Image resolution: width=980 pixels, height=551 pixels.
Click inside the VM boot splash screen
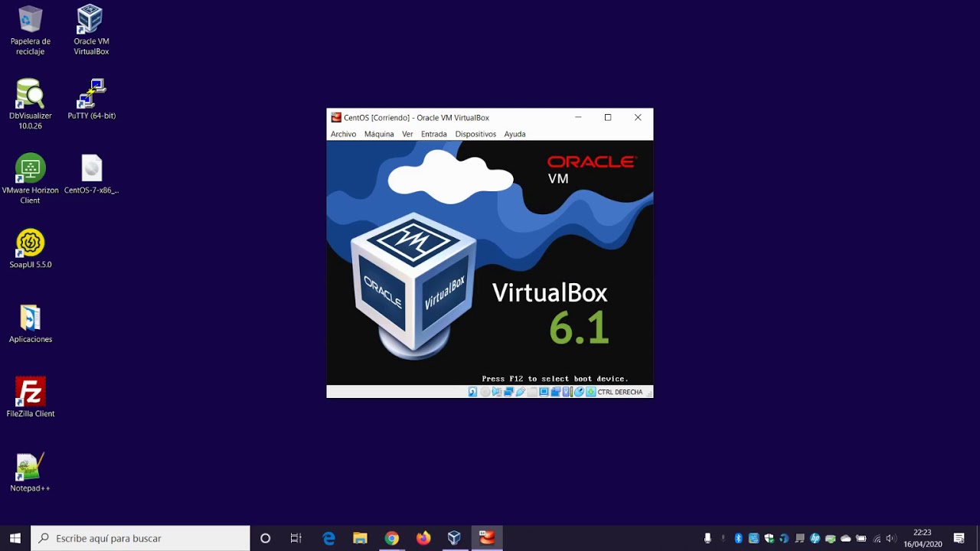click(x=490, y=262)
